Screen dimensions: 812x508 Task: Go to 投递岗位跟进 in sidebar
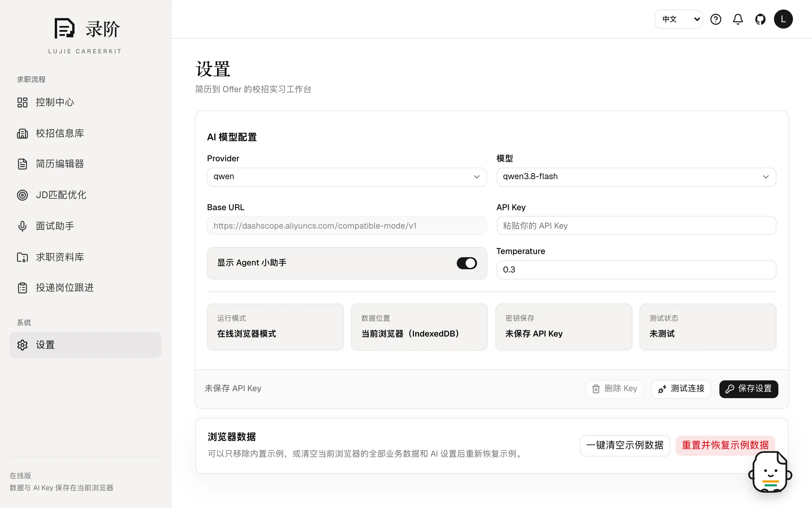(x=85, y=288)
